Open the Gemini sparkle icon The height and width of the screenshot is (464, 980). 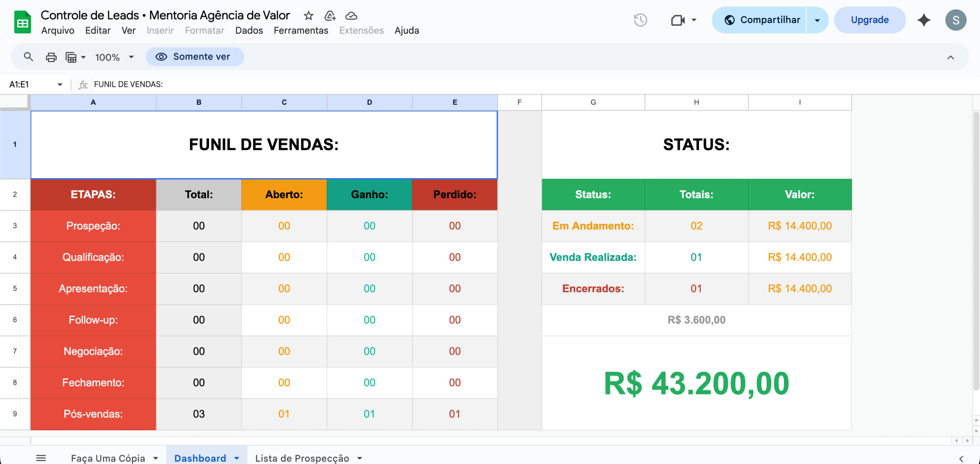(924, 20)
